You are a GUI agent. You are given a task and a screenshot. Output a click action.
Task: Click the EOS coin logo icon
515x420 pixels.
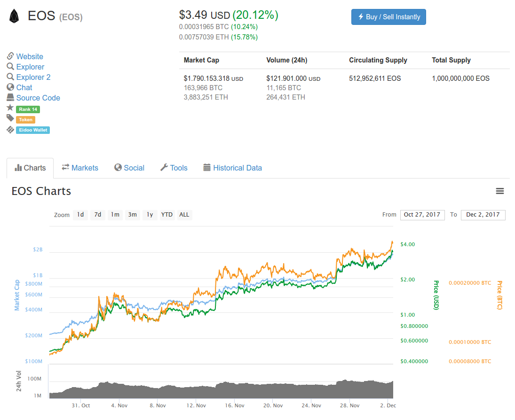coord(14,16)
